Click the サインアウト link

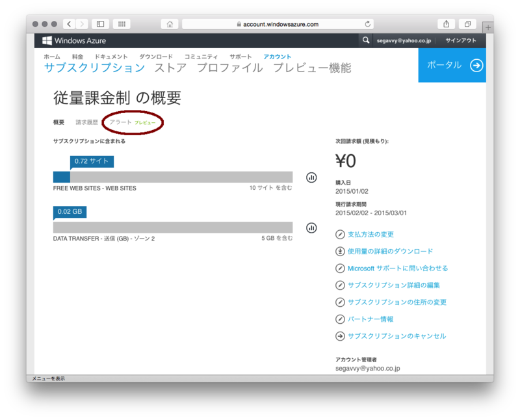tap(461, 40)
